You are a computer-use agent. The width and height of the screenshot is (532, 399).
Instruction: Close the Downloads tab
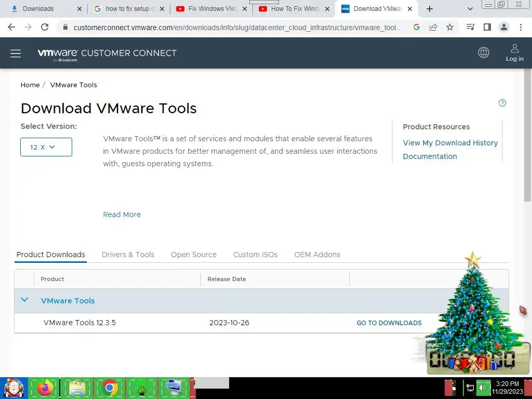coord(79,9)
